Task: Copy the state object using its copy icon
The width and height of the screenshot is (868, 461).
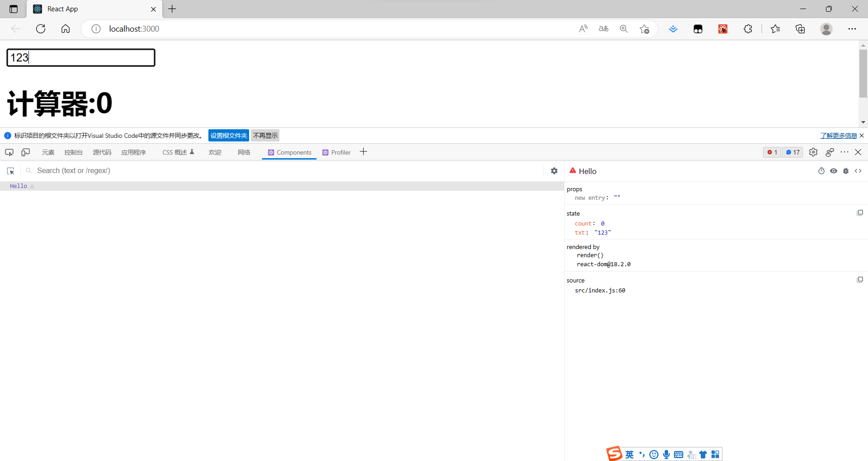Action: point(860,212)
